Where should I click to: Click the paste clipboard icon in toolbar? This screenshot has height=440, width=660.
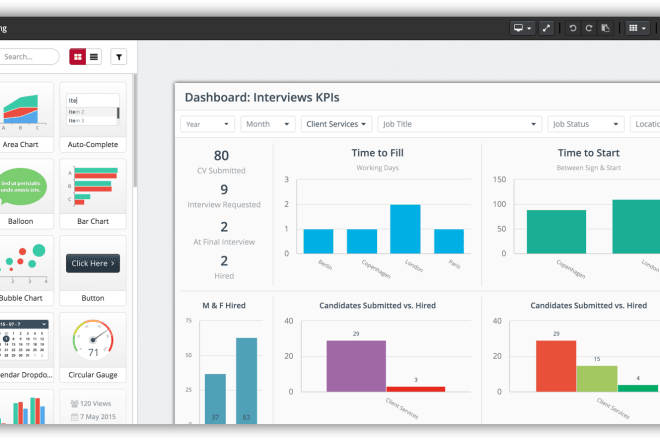(x=605, y=28)
